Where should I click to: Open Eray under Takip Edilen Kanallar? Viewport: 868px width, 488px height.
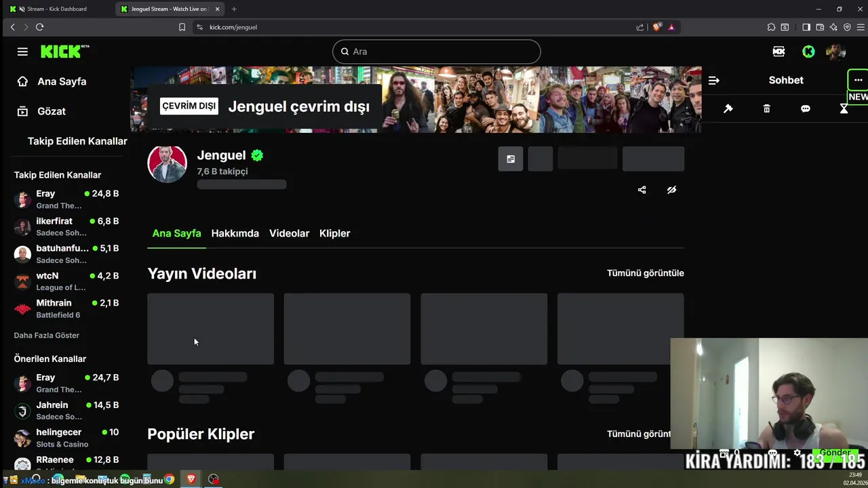pos(66,199)
